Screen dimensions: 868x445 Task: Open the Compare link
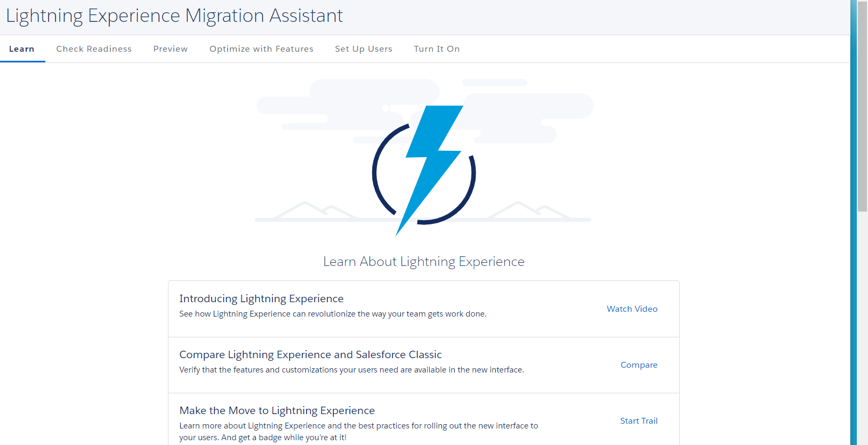pyautogui.click(x=639, y=365)
